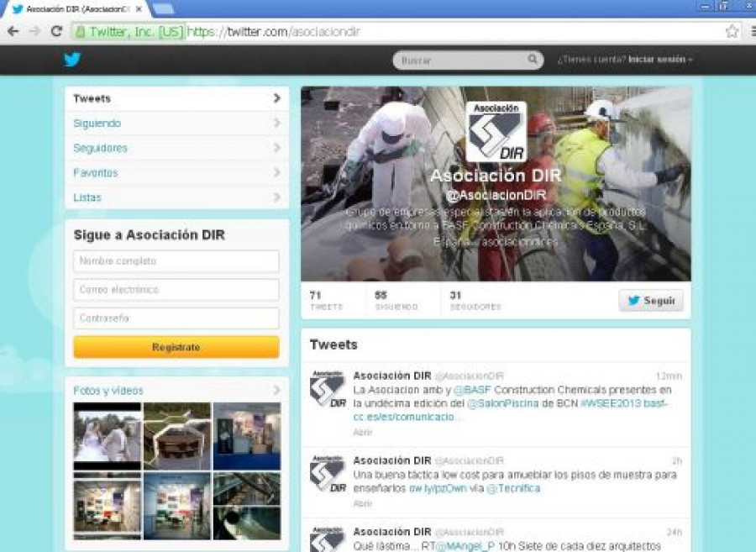The width and height of the screenshot is (756, 552).
Task: Click Abrir under the BASF tweet
Action: tap(363, 432)
